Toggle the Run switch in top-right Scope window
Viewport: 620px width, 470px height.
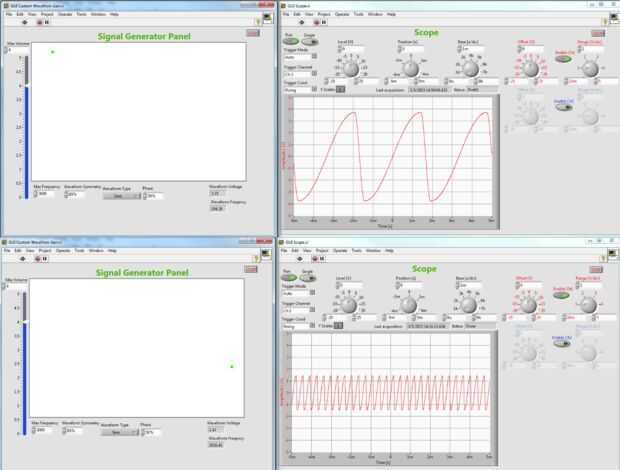coord(291,41)
